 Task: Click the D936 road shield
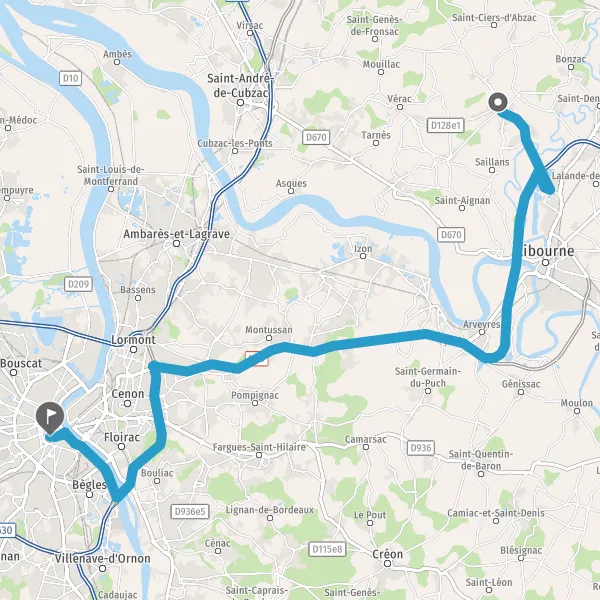[x=421, y=448]
